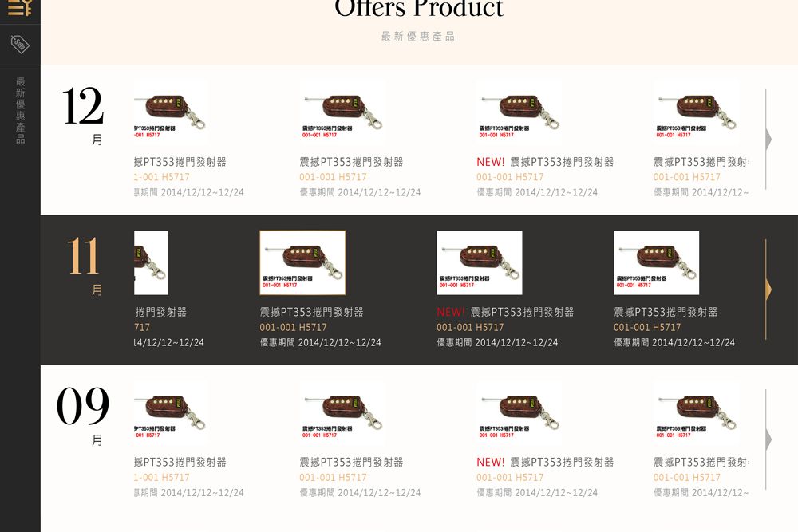Select the 最新優惠產品 vertical sidebar label
Screen dimensions: 798x532
tap(21, 110)
